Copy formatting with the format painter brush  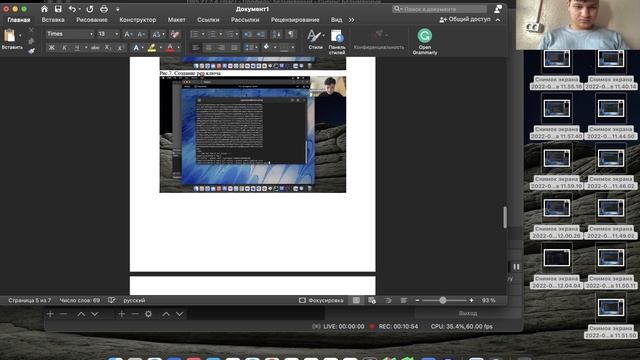tap(31, 51)
